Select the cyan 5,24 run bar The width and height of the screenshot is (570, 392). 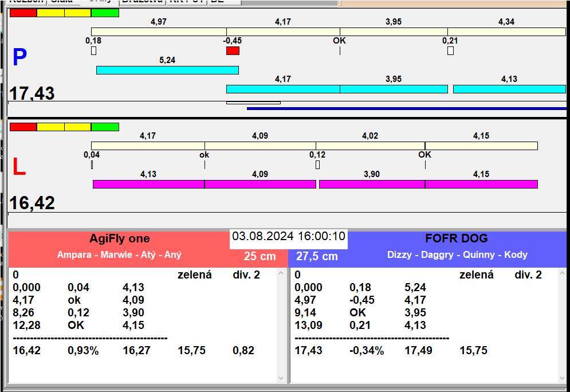167,70
